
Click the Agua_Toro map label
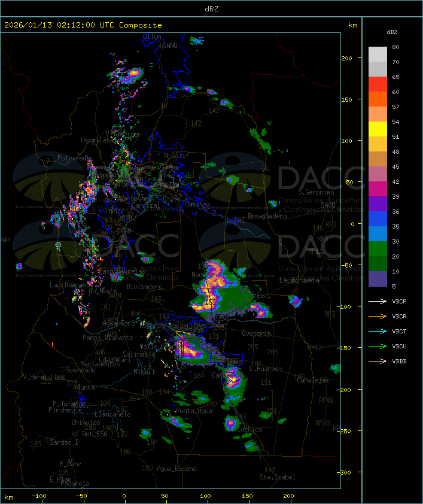[118, 323]
